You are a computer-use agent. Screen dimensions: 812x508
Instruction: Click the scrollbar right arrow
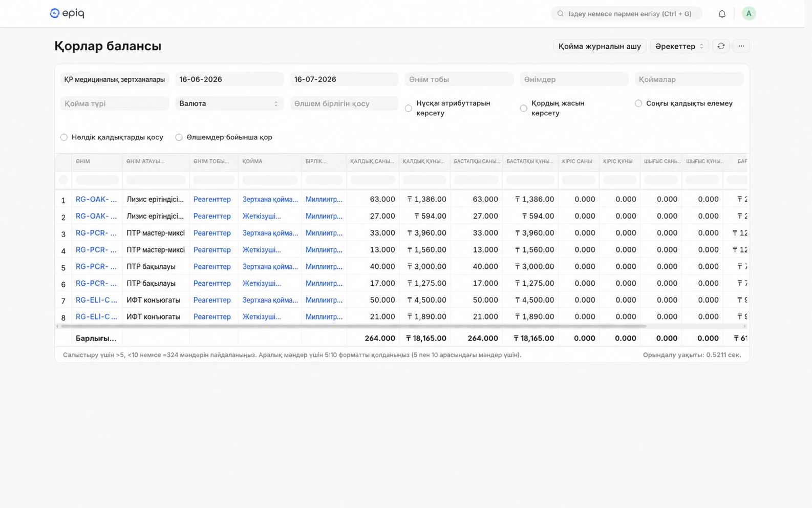click(745, 326)
